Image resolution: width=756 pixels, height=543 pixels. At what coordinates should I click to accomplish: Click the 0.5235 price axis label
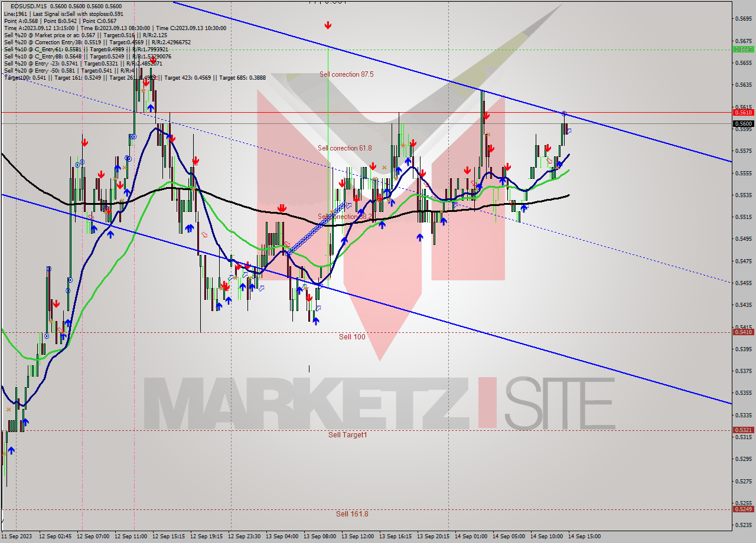point(743,525)
